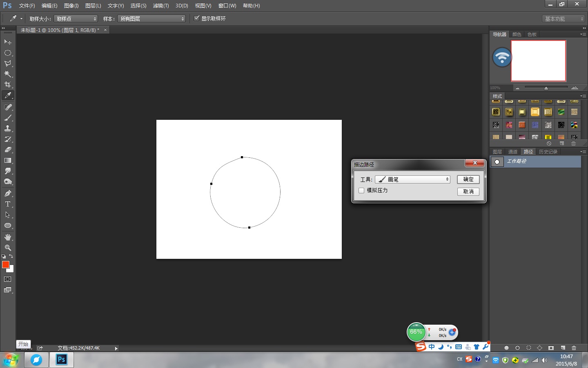
Task: Select the Eraser tool
Action: 8,150
